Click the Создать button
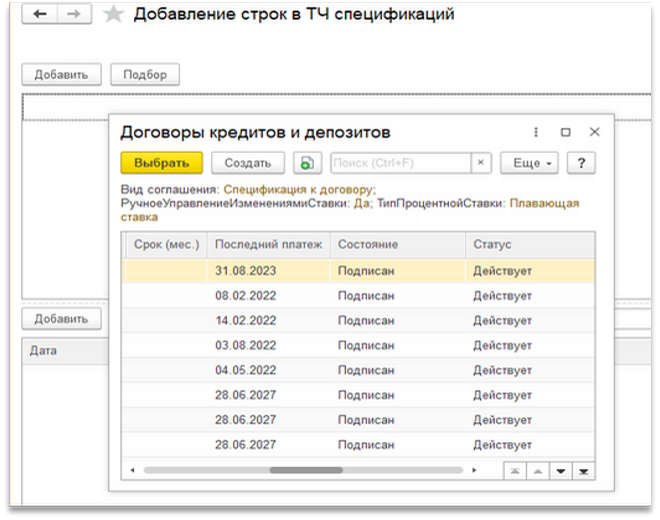The height and width of the screenshot is (520, 660). click(x=248, y=163)
